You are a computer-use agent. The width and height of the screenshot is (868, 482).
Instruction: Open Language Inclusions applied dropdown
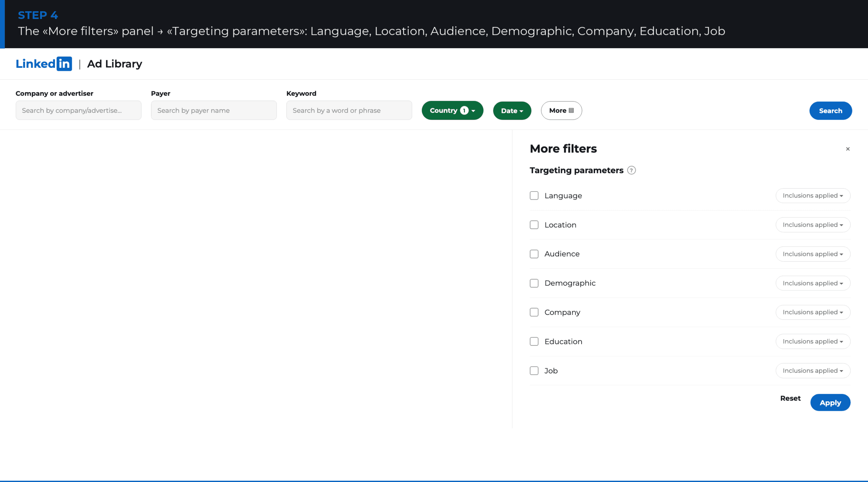(x=813, y=196)
